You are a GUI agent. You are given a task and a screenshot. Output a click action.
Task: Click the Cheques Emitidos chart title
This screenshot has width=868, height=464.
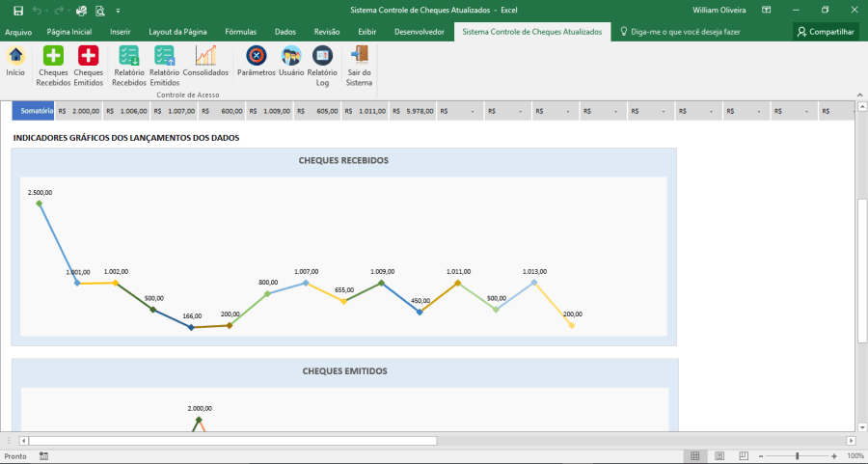pos(344,371)
